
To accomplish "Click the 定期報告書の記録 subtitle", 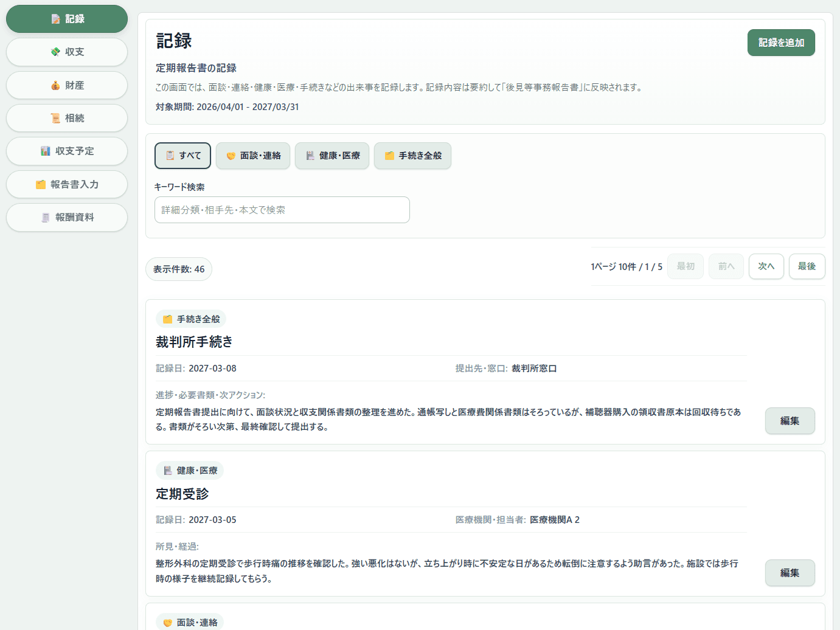I will pyautogui.click(x=196, y=68).
